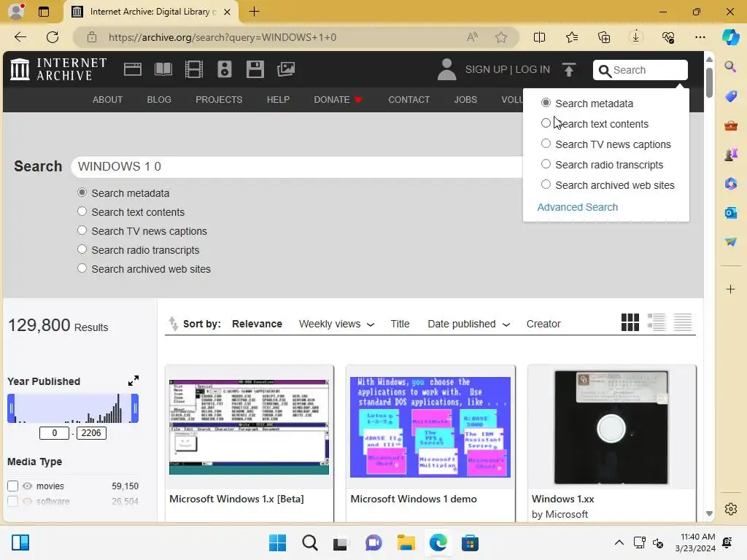The width and height of the screenshot is (747, 560).
Task: Select Search radio transcripts below main search bar
Action: [82, 249]
